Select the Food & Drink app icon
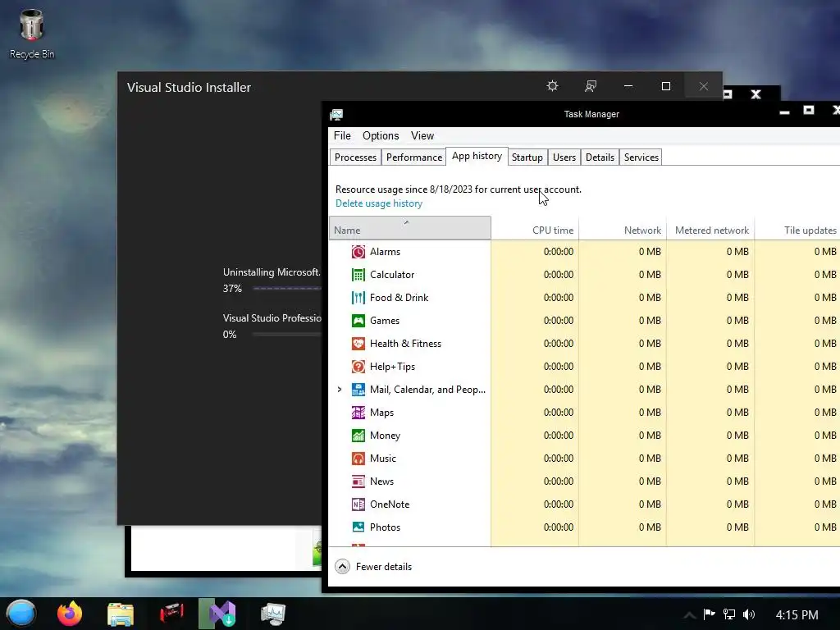Screen dimensions: 840x630 [358, 298]
